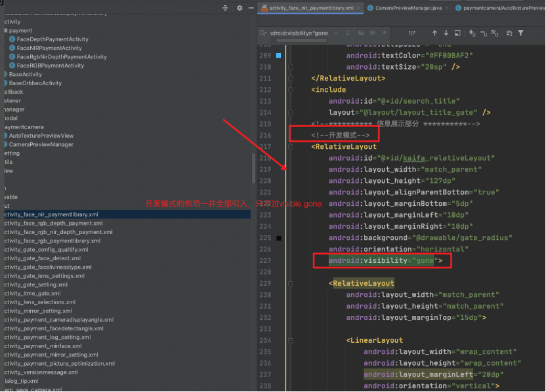The height and width of the screenshot is (392, 546).
Task: Select FaceRgbNirDepthPaymentActivity class
Action: click(62, 56)
